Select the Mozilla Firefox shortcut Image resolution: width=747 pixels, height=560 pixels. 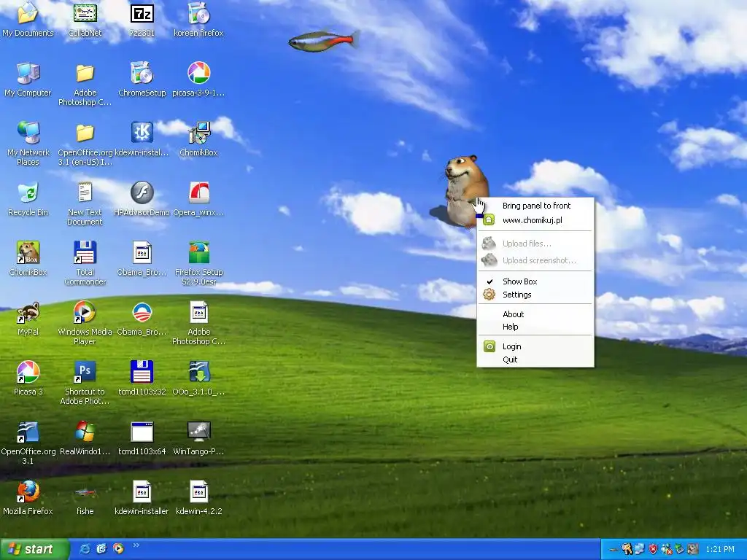coord(28,497)
